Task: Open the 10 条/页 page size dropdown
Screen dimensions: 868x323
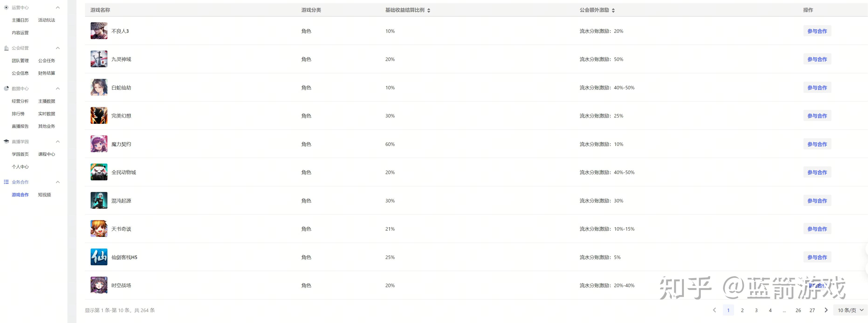Action: point(850,310)
